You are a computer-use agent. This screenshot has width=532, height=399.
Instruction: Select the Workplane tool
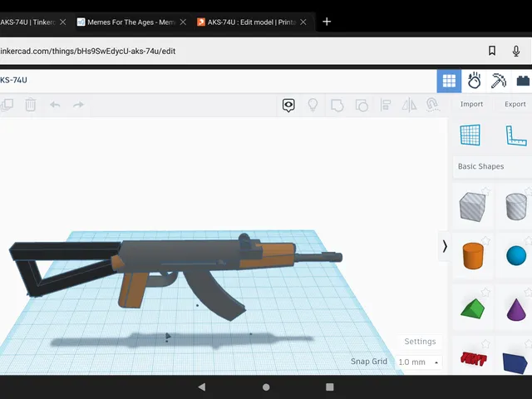pos(470,135)
